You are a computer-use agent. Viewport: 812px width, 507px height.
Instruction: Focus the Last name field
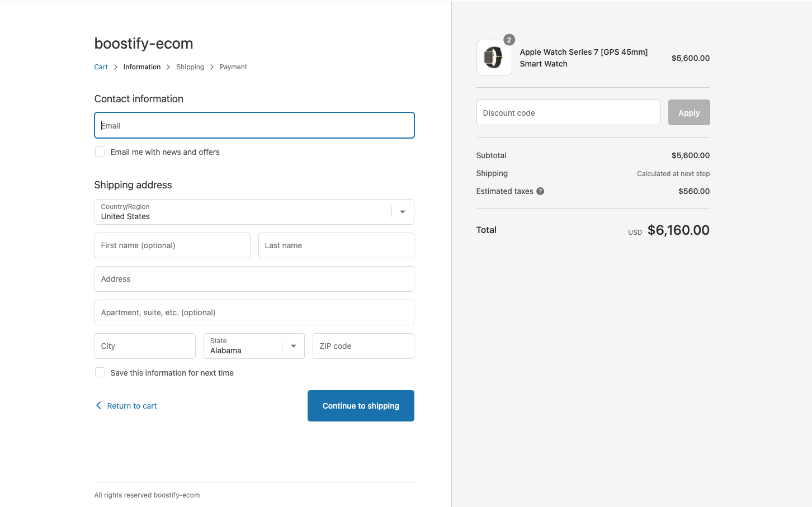(x=336, y=245)
